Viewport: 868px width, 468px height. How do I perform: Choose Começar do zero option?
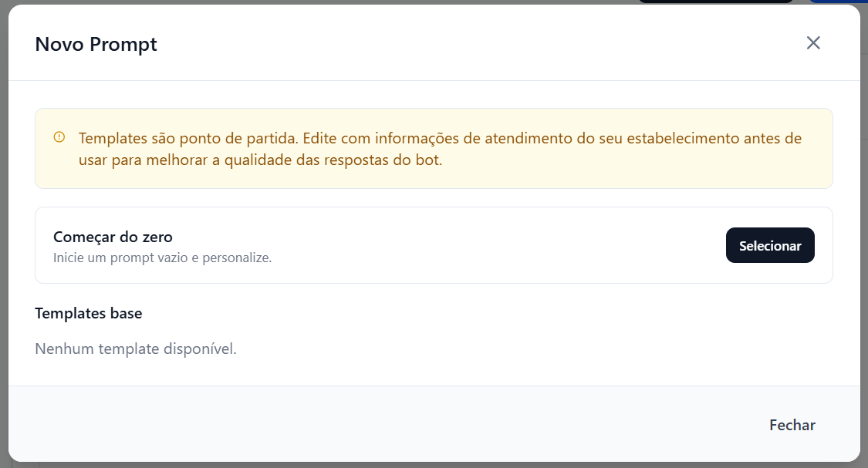coord(770,245)
